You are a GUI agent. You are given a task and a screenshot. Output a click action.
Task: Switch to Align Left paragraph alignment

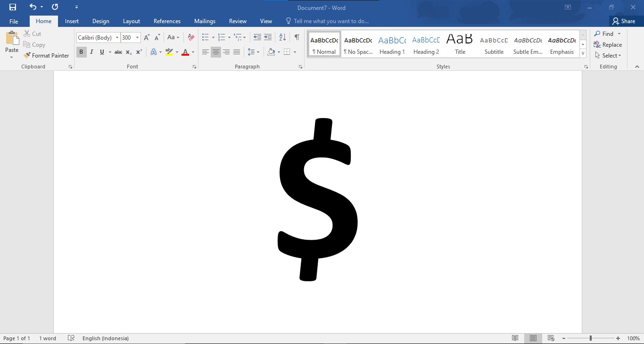(206, 52)
